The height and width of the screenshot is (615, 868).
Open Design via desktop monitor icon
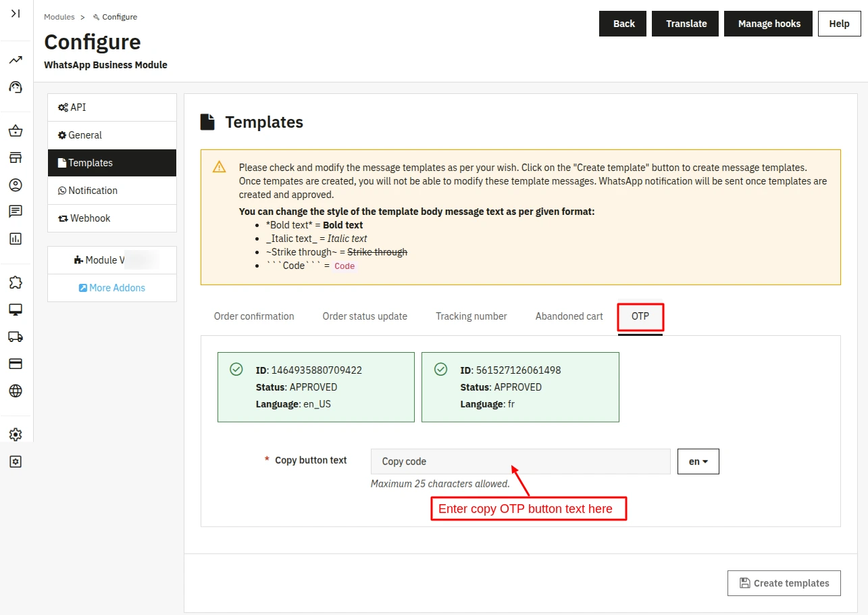16,310
